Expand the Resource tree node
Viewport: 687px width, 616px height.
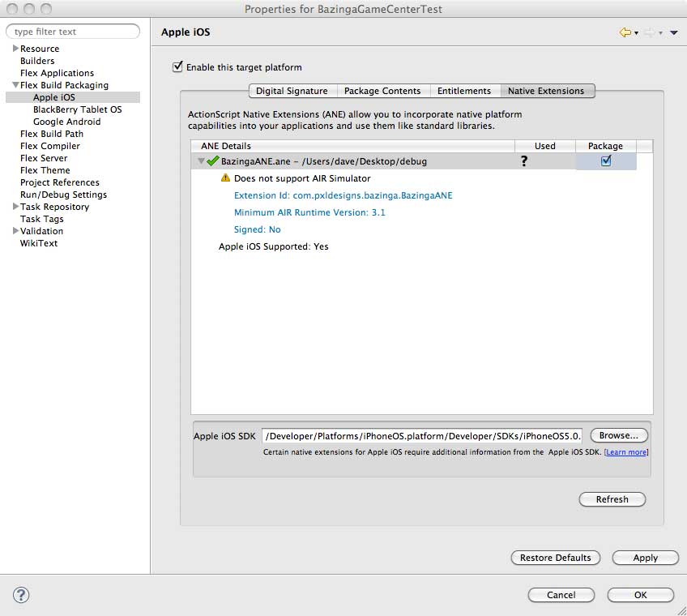(x=15, y=49)
